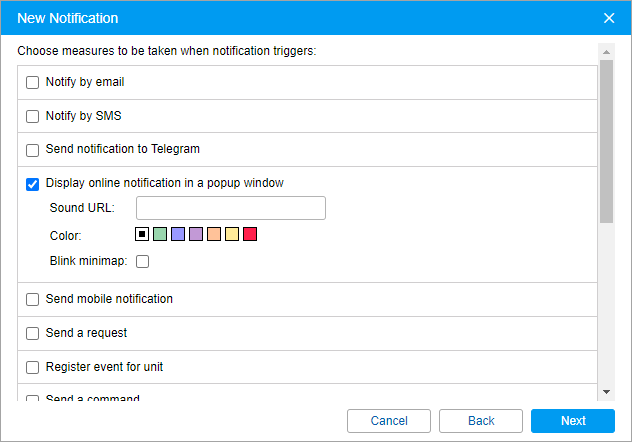Choose the green color swatch

click(160, 234)
